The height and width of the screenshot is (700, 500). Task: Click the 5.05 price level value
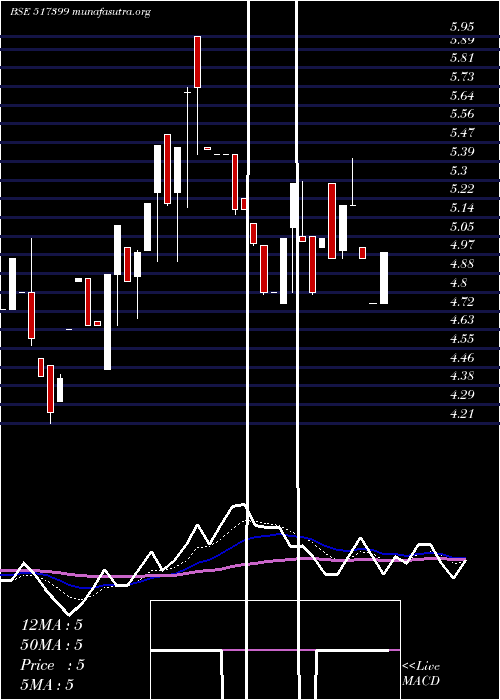(x=462, y=226)
